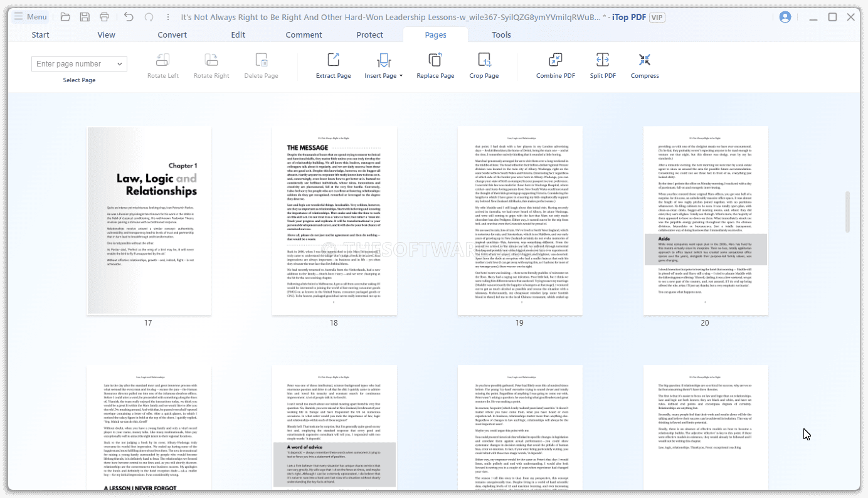
Task: Click the page number label 20
Action: [x=705, y=323]
